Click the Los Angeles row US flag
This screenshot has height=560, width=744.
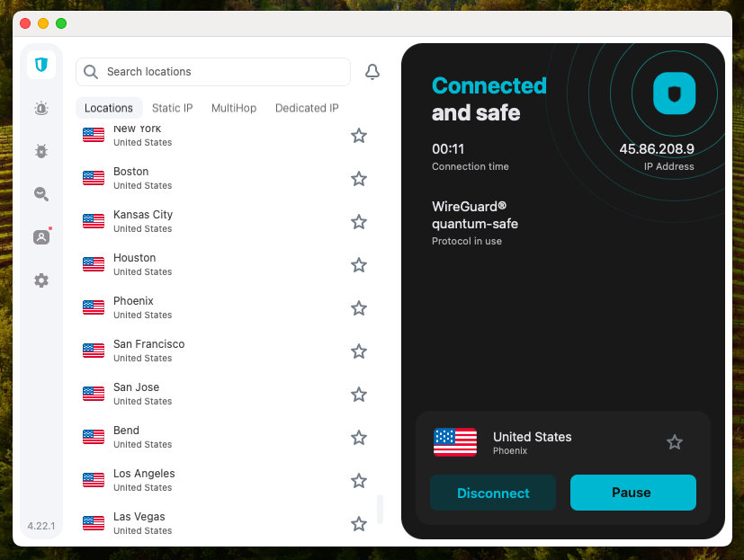(94, 480)
